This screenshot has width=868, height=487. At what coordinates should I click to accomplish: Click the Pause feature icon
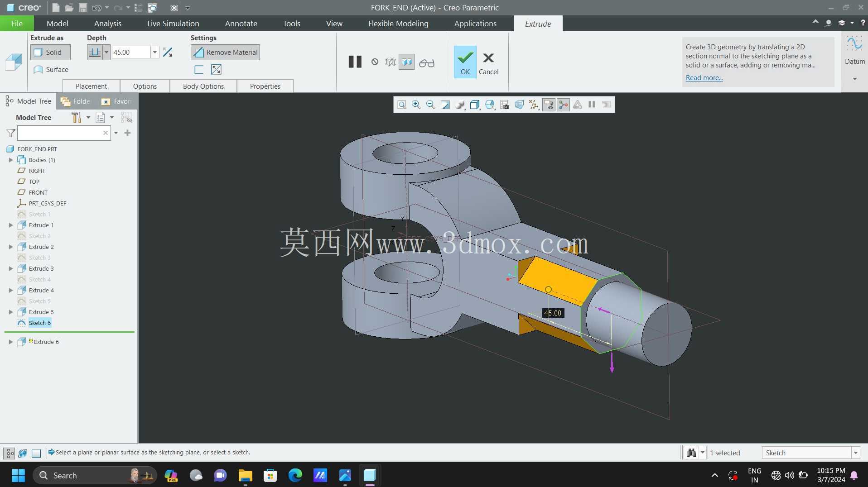click(x=355, y=62)
